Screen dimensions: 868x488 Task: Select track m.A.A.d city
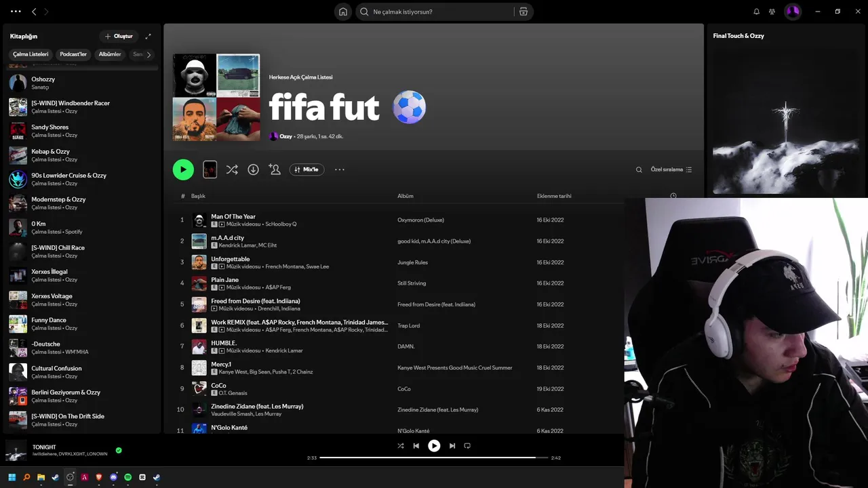pyautogui.click(x=227, y=238)
